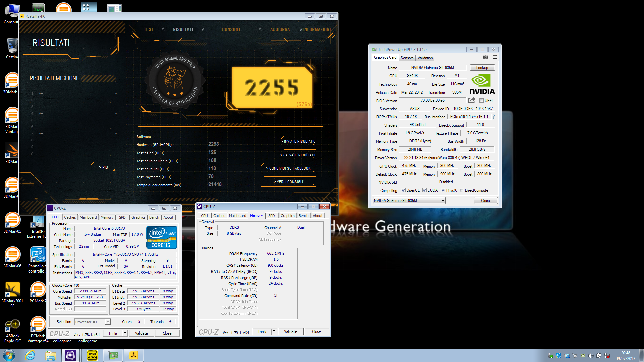Open the 3DMark06 desktop shortcut
This screenshot has height=362, width=644.
coord(12,257)
